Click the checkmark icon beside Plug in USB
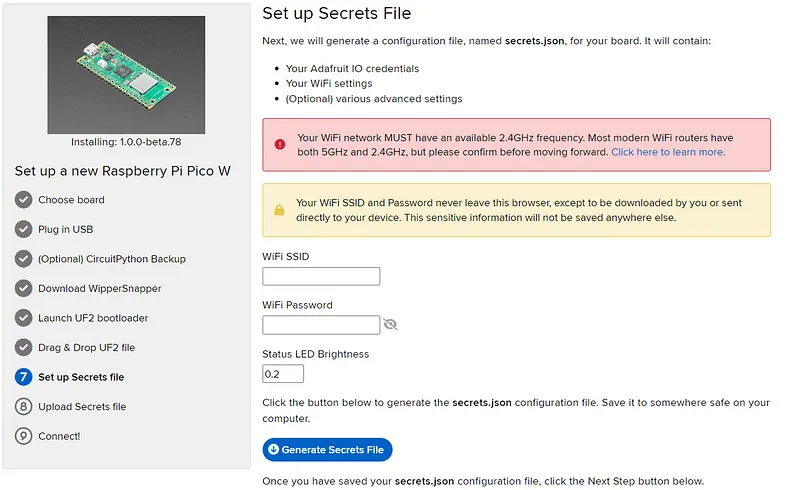 click(x=24, y=229)
